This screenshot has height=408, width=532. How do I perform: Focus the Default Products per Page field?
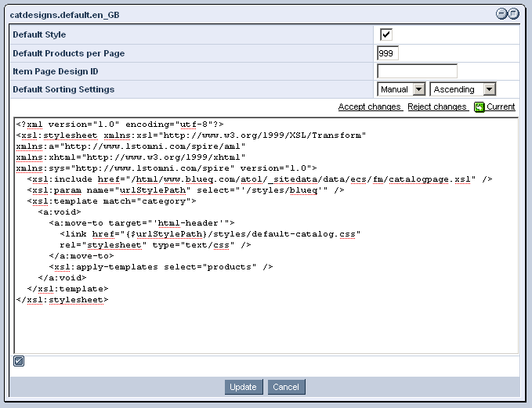tap(388, 53)
